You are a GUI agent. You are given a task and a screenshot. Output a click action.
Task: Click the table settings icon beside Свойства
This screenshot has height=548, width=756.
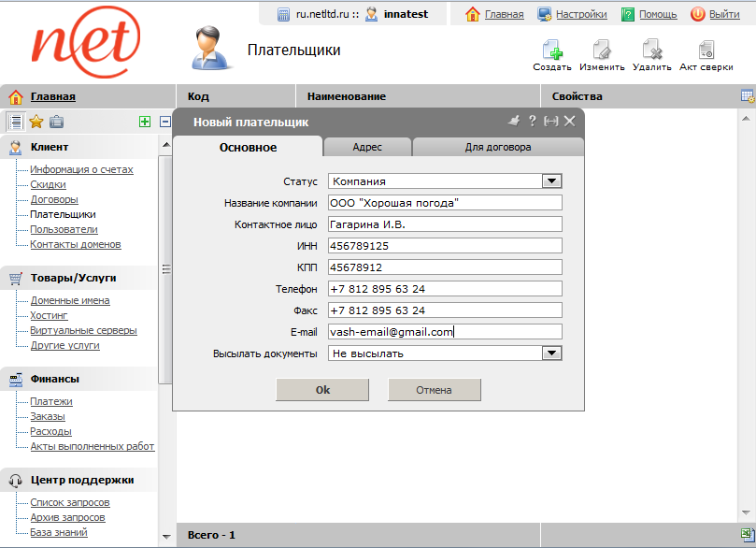[x=747, y=96]
